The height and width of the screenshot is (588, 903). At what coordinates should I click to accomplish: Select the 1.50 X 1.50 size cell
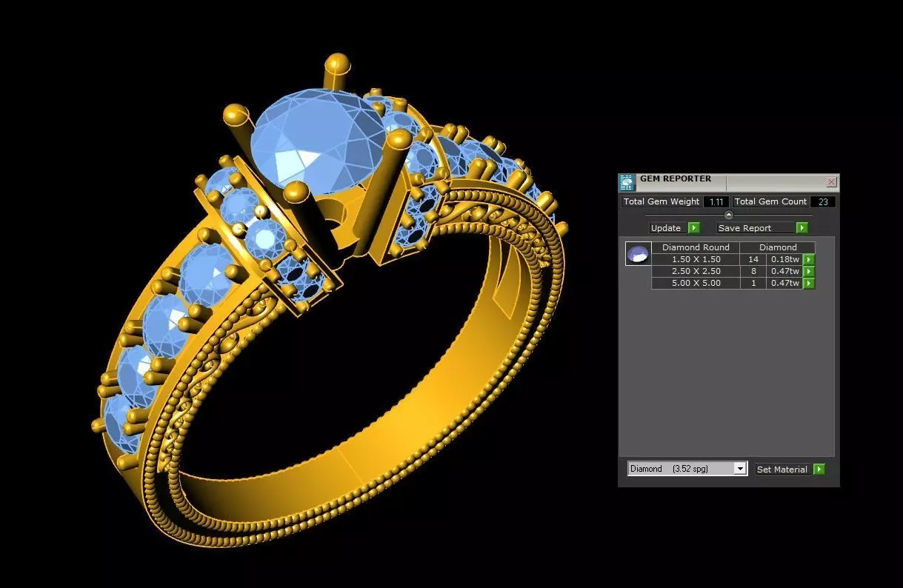pos(696,259)
